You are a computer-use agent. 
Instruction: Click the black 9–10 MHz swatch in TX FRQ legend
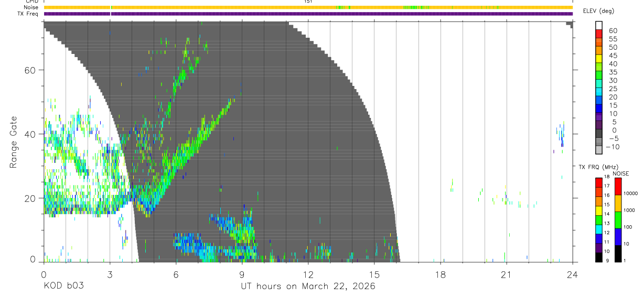click(x=598, y=257)
